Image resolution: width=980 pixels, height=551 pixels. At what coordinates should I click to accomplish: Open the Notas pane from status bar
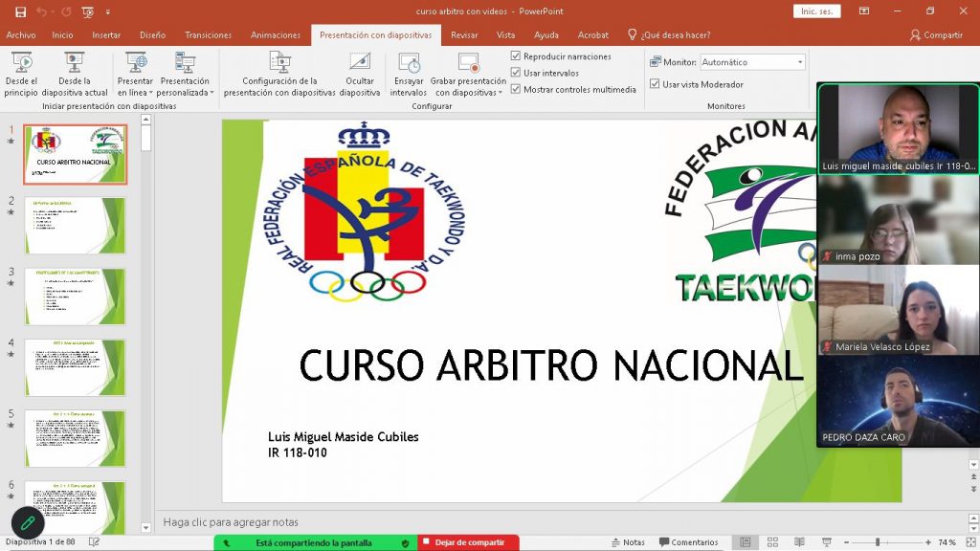(x=627, y=542)
